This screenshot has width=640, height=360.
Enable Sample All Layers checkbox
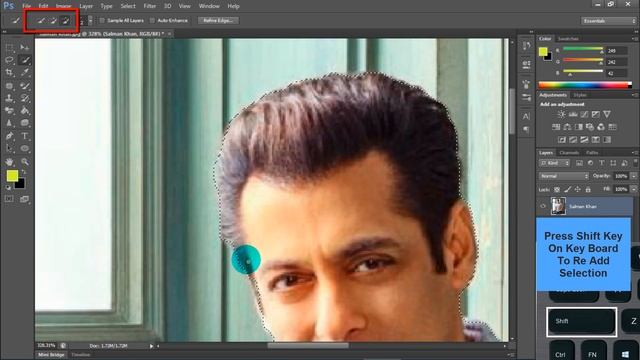102,20
